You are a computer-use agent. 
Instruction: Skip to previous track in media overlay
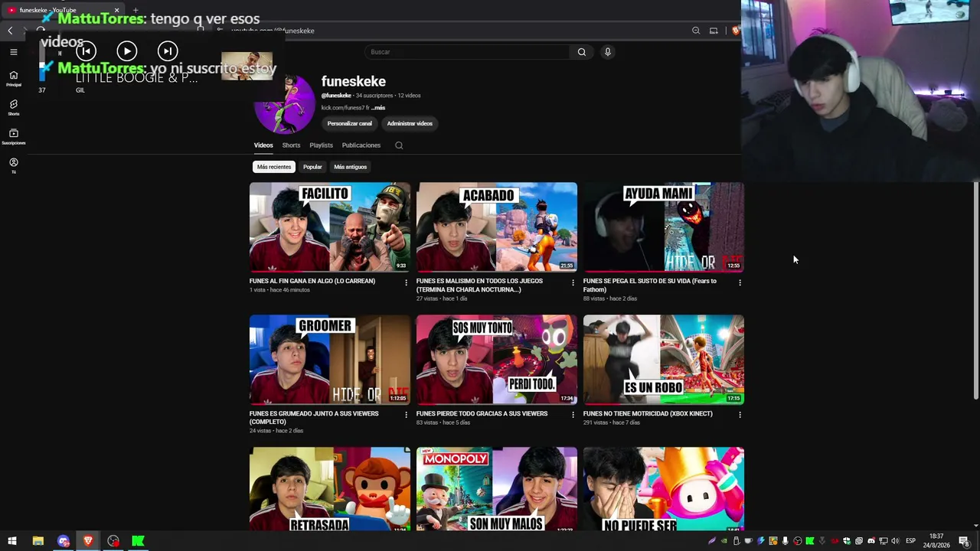pos(86,51)
